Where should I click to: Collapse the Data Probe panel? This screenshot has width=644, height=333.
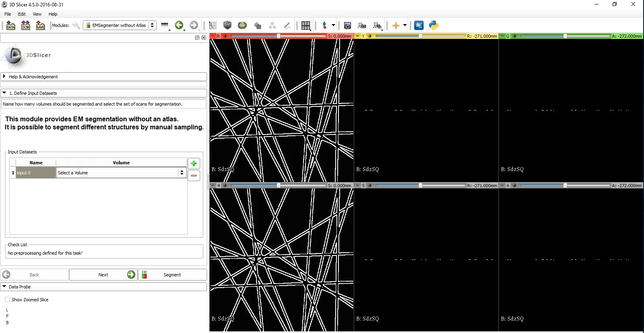[104, 287]
